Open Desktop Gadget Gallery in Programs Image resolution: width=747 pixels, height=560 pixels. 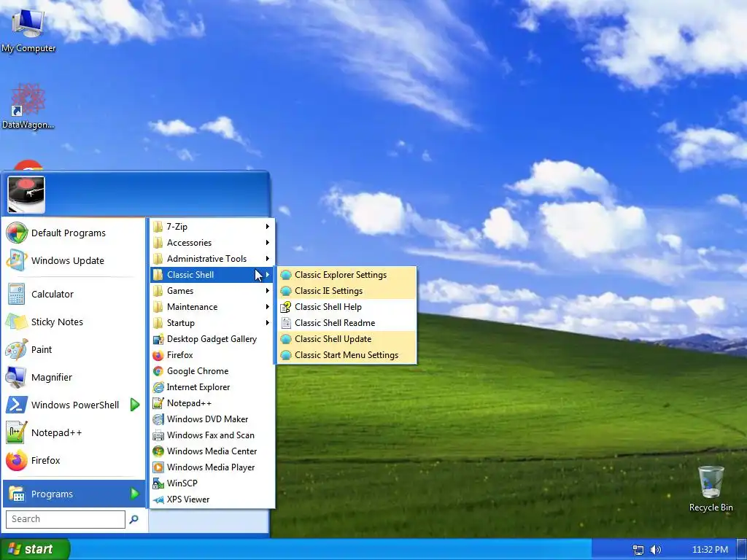click(x=212, y=339)
